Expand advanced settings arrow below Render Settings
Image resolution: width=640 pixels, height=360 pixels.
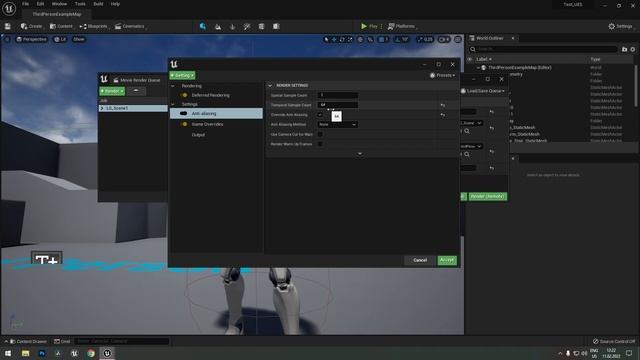coord(360,154)
